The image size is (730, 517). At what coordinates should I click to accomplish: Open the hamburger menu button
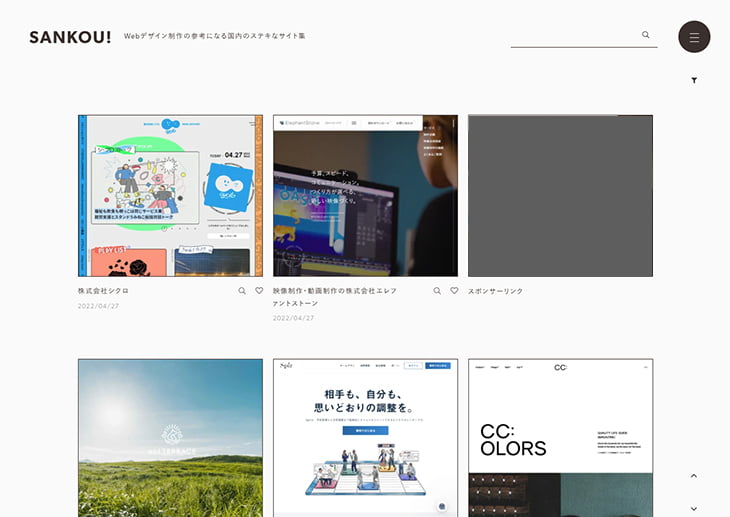click(694, 37)
